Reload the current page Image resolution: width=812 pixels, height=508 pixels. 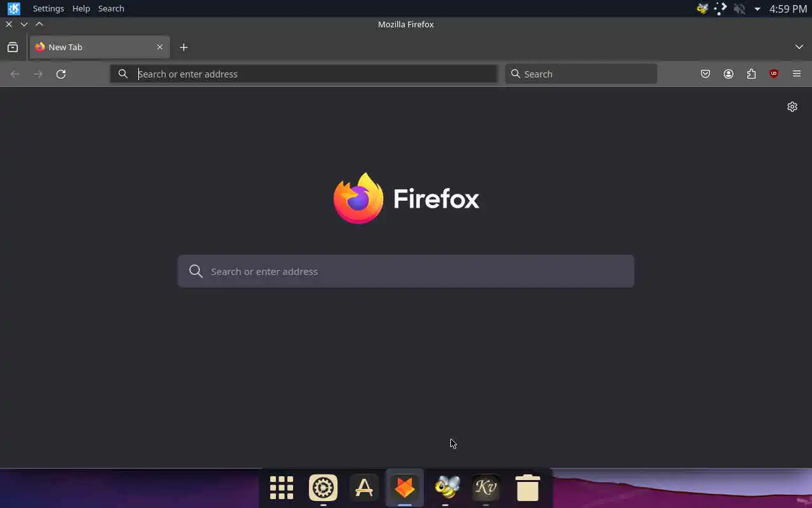pyautogui.click(x=61, y=74)
